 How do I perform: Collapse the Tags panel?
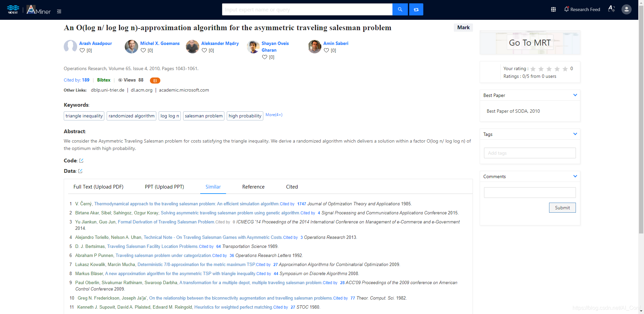click(x=575, y=134)
